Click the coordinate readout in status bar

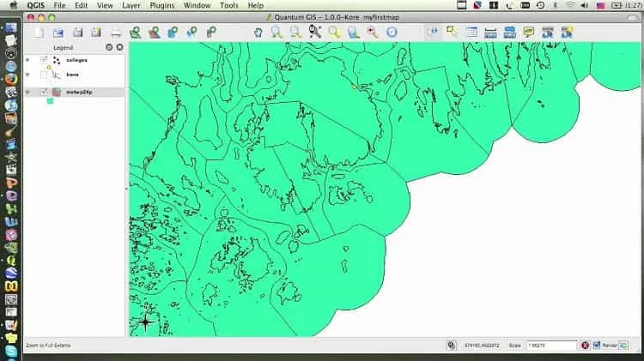point(482,346)
